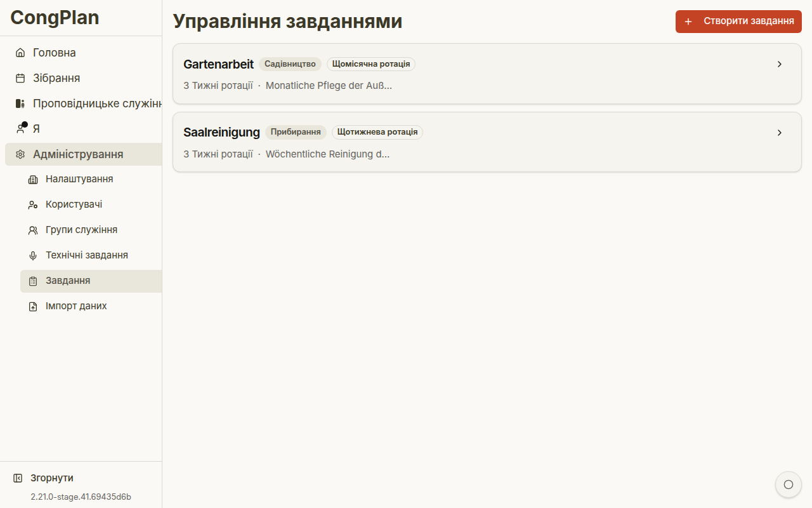
Task: Open the Gartenarbeit task title
Action: click(218, 64)
